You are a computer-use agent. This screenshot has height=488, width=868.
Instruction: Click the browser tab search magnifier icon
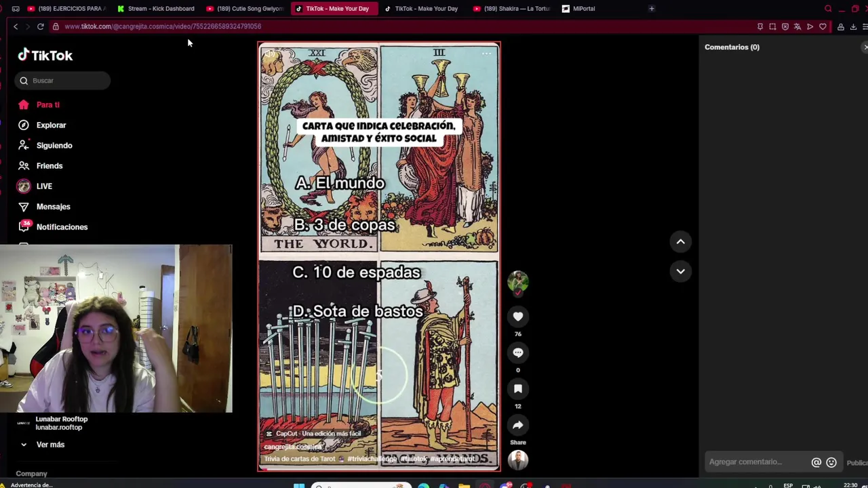coord(828,9)
